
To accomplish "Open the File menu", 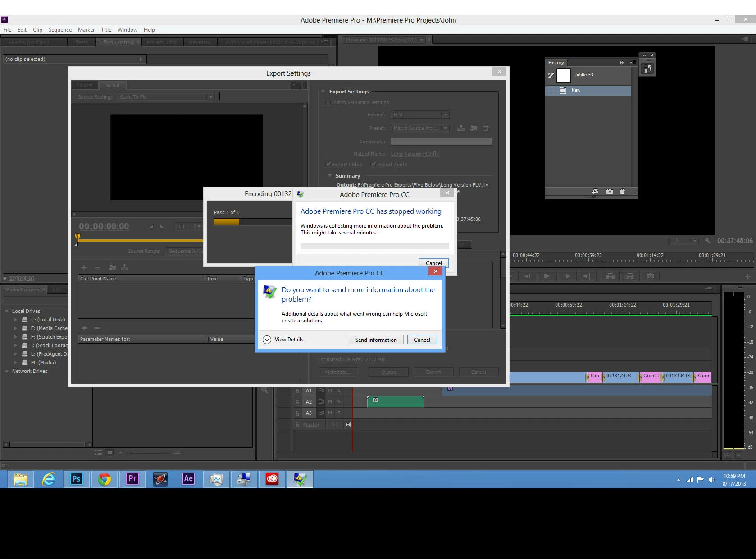I will 7,29.
